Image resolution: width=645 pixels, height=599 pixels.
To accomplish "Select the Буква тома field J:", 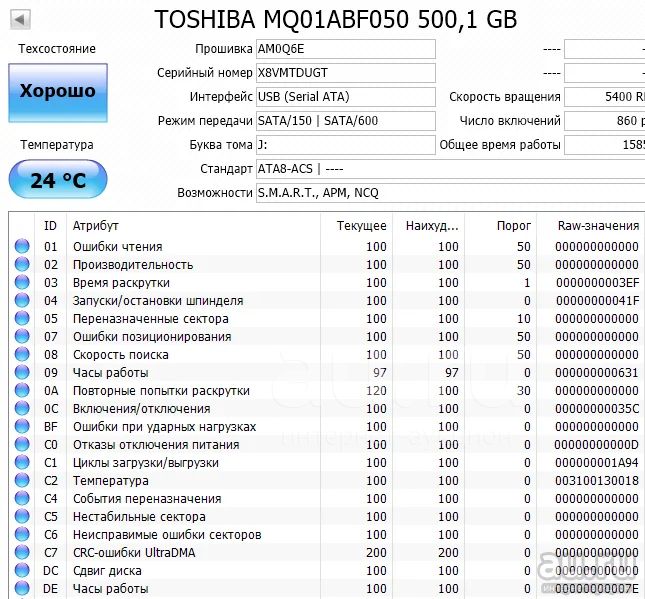I will [346, 145].
